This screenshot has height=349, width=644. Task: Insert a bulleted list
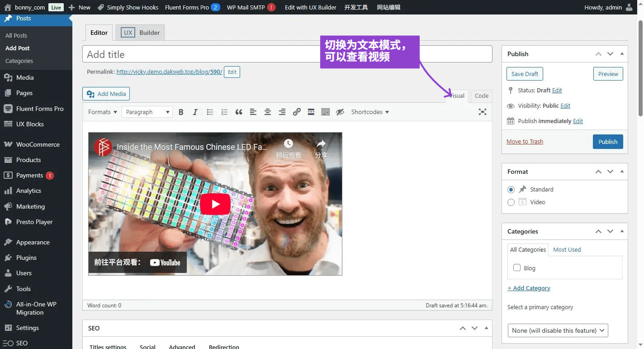[210, 112]
